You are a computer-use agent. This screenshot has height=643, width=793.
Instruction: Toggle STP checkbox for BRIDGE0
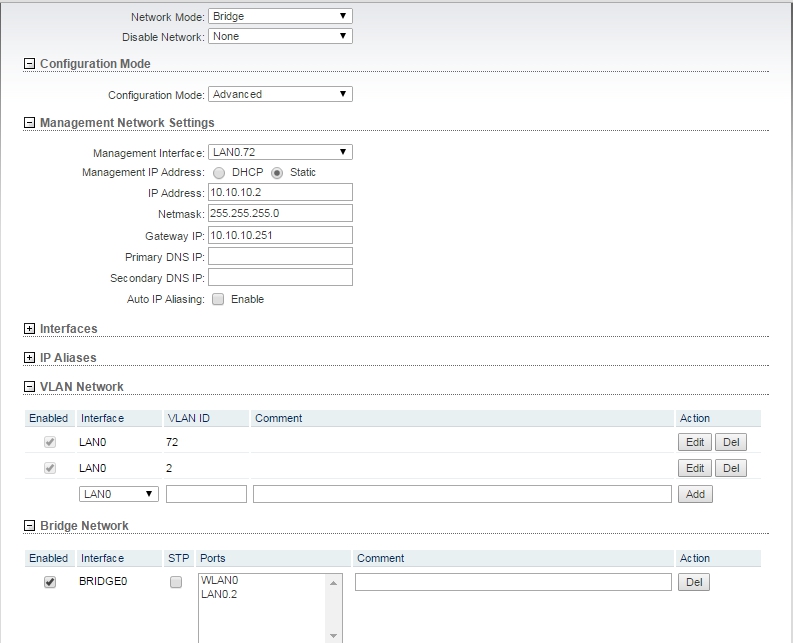(x=176, y=582)
